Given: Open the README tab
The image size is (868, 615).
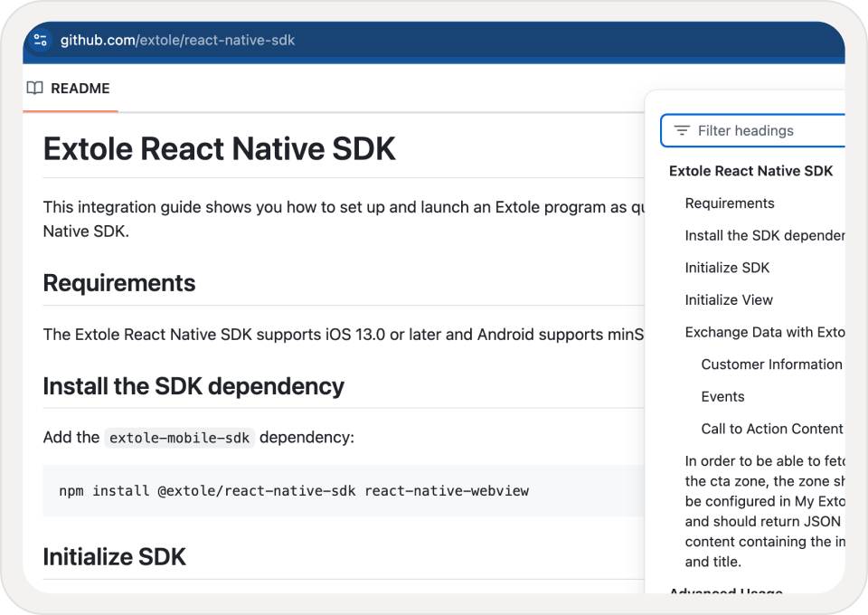Looking at the screenshot, I should point(71,89).
